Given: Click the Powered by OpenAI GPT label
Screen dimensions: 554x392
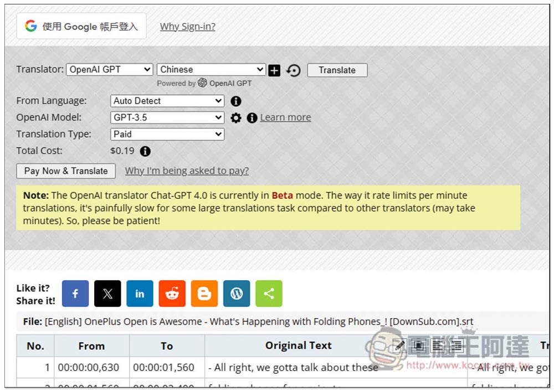Looking at the screenshot, I should click(204, 84).
